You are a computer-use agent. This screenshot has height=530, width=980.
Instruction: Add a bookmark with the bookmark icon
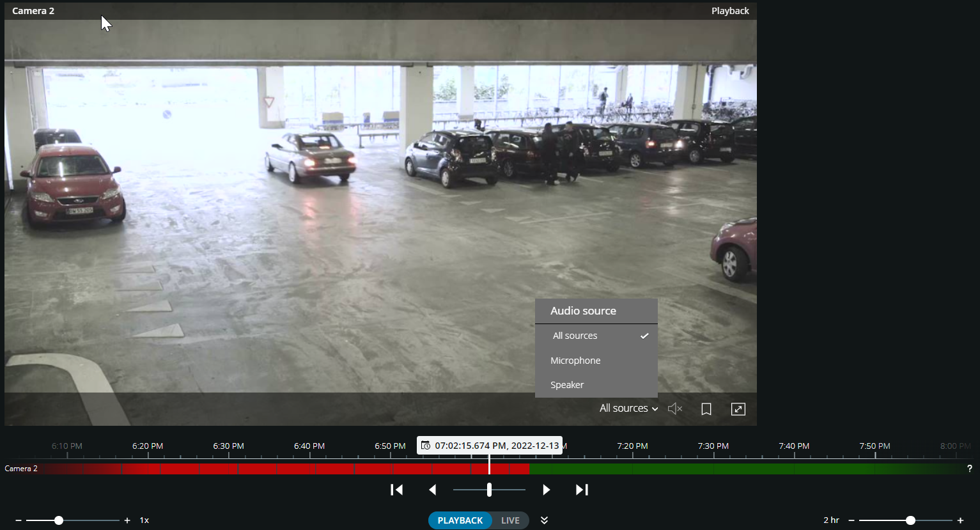(706, 409)
